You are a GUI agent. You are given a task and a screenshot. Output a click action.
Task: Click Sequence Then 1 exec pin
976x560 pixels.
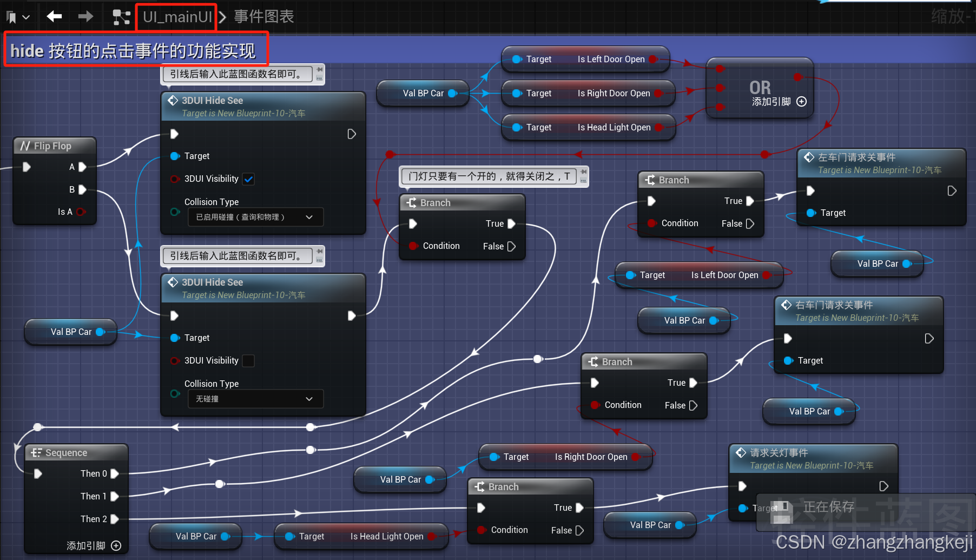[x=115, y=497]
